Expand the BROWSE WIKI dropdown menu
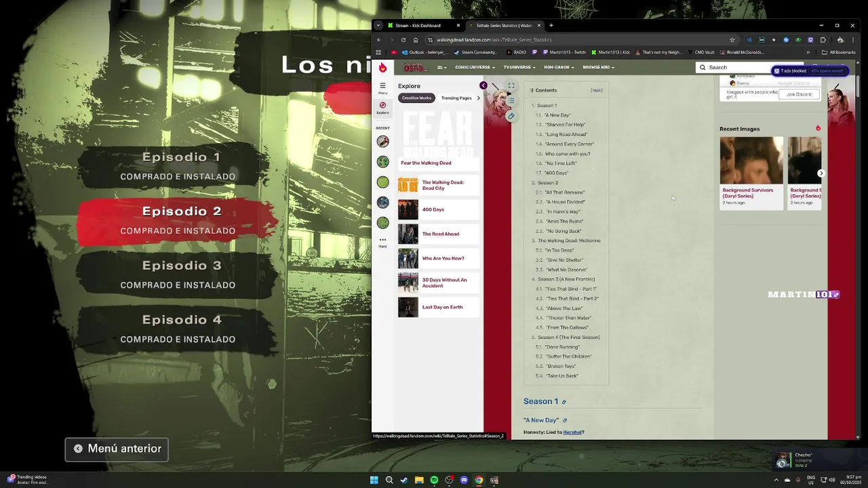Image resolution: width=868 pixels, height=488 pixels. click(x=599, y=67)
